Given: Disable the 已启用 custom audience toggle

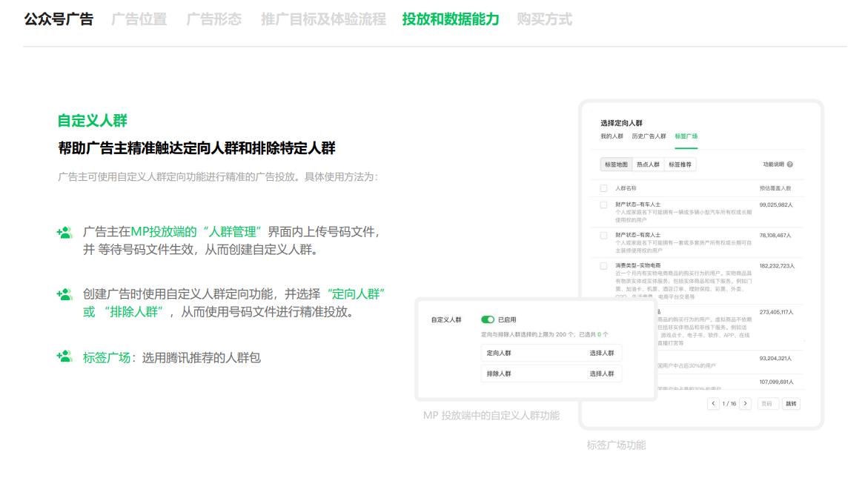Looking at the screenshot, I should point(488,319).
